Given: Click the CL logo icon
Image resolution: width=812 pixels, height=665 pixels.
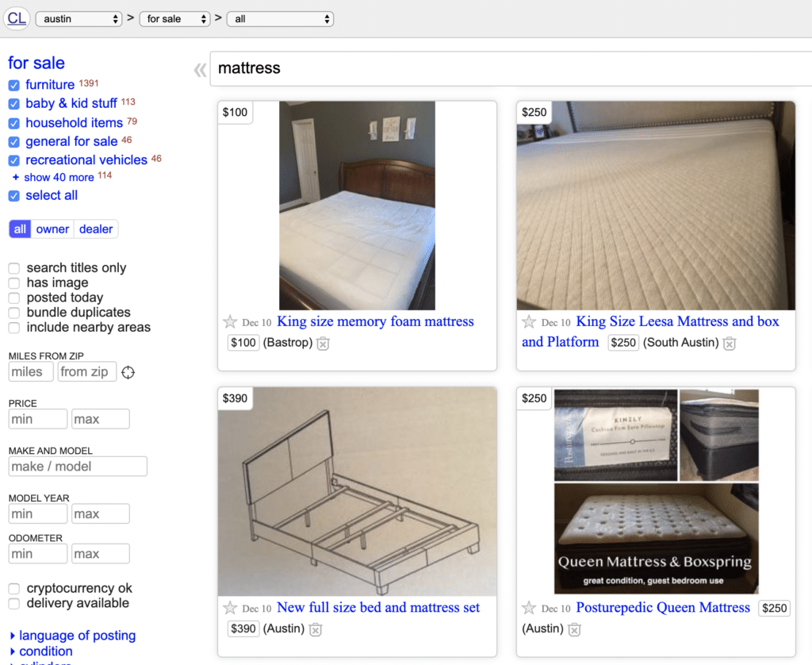Looking at the screenshot, I should pos(17,18).
